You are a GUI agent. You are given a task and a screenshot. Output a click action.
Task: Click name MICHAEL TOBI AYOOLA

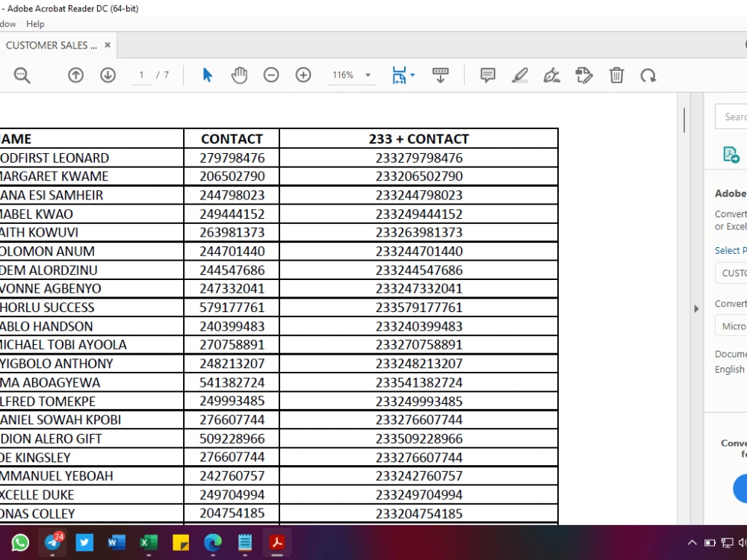coord(63,345)
